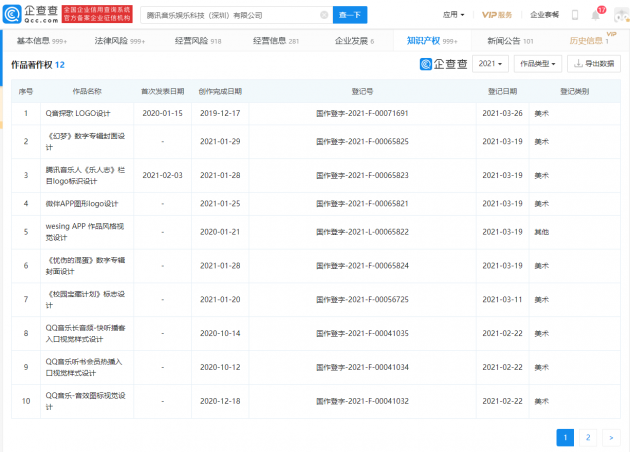The image size is (630, 452).
Task: Click the user avatar icon
Action: point(622,15)
